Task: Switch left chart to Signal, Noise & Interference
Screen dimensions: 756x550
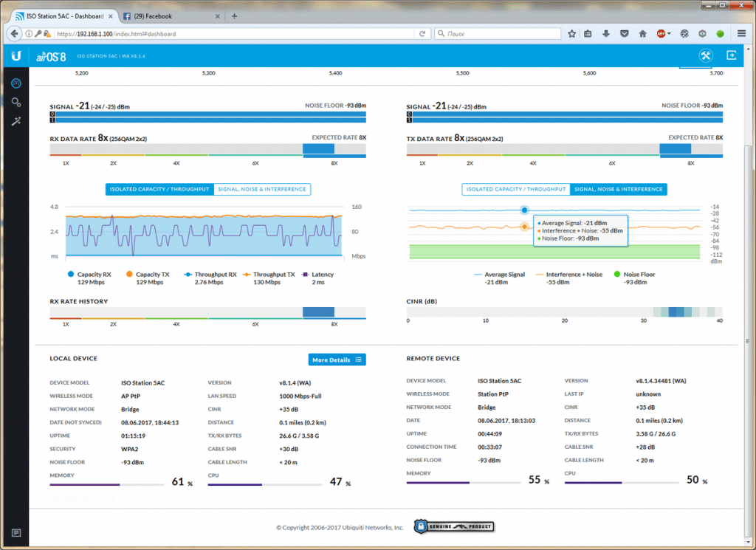Action: [262, 189]
